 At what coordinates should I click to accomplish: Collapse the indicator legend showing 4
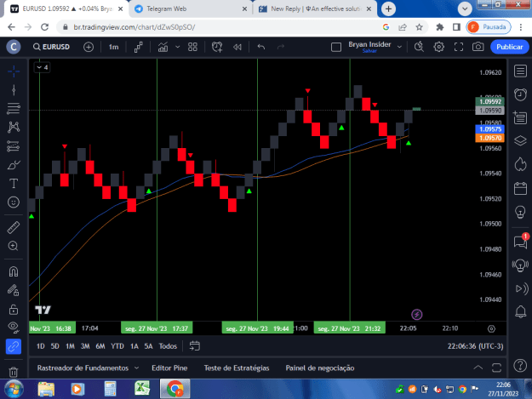[43, 67]
